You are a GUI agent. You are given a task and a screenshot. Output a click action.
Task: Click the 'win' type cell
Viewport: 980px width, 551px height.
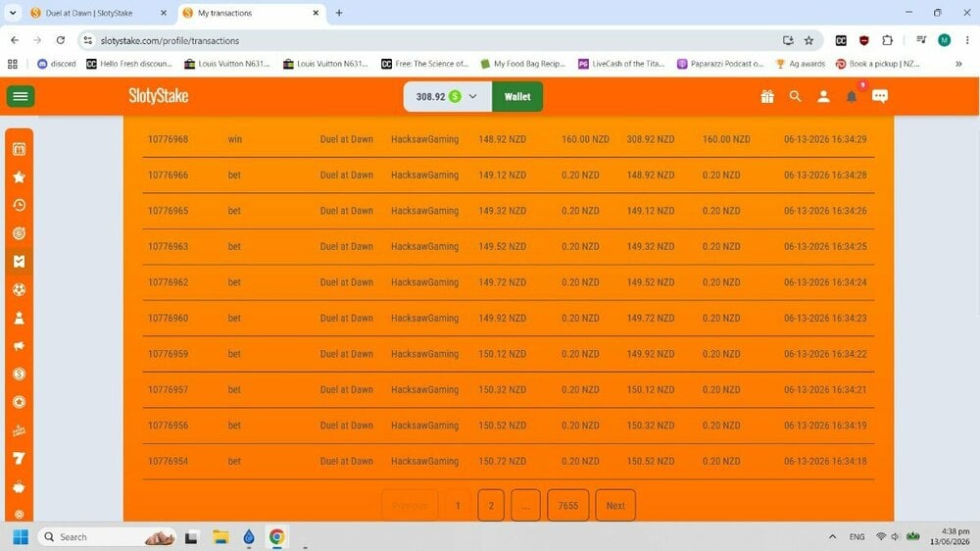(x=235, y=139)
